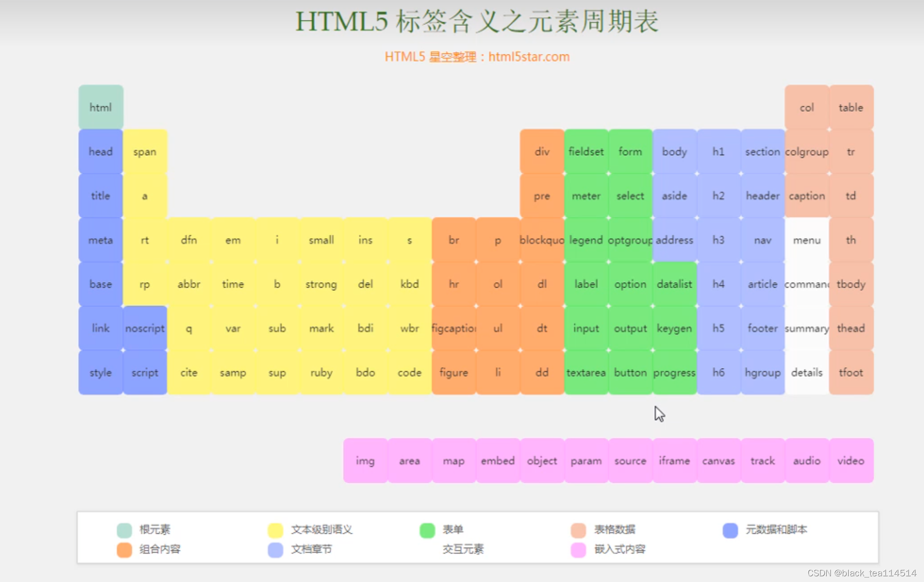Click the summary element tile
Viewport: 924px width, 582px height.
(807, 328)
